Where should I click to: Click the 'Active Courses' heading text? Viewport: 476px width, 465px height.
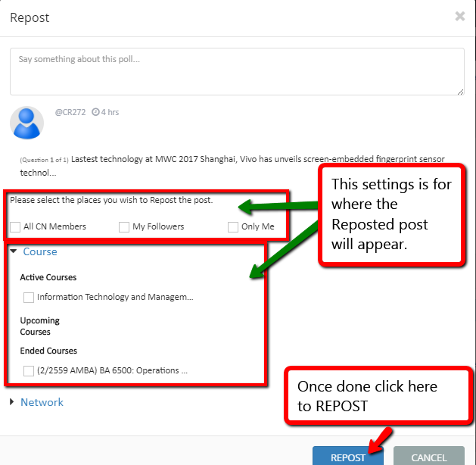[48, 277]
